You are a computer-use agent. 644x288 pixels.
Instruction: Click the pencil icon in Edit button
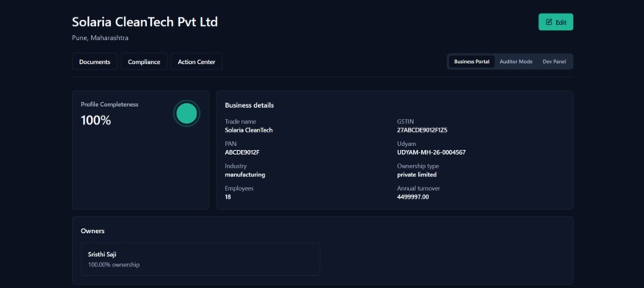(x=549, y=22)
